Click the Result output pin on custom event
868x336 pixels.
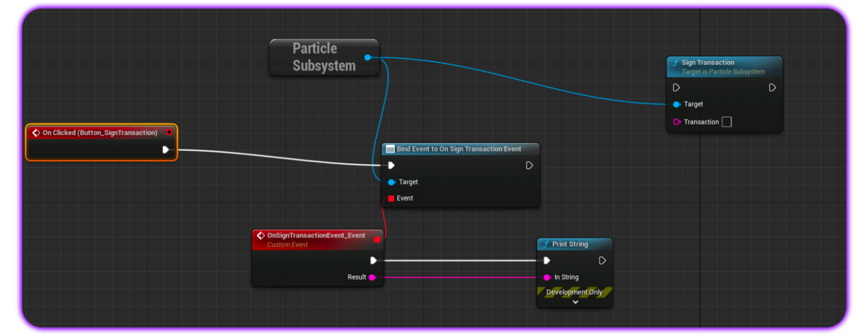coord(372,277)
